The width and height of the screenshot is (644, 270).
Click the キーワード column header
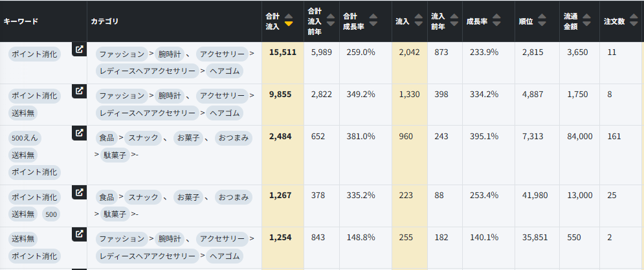point(21,21)
